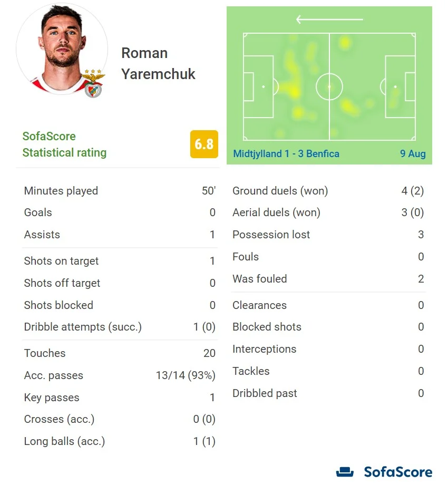Click the 9 Aug match date
Image resolution: width=448 pixels, height=484 pixels.
point(412,154)
